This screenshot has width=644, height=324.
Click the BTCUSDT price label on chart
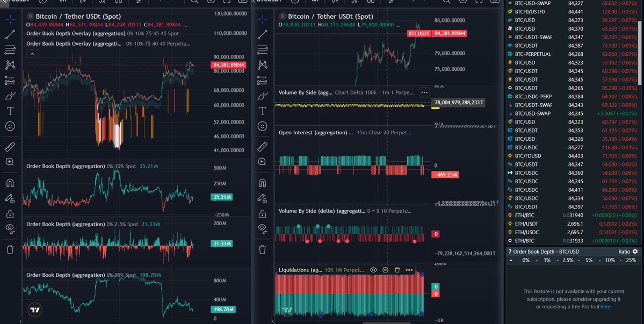(x=418, y=33)
